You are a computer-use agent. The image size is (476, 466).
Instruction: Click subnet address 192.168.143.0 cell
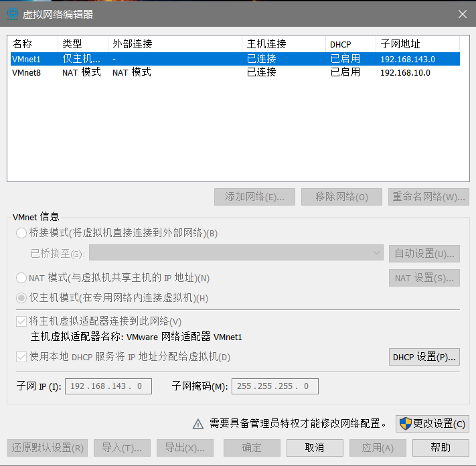click(x=408, y=59)
